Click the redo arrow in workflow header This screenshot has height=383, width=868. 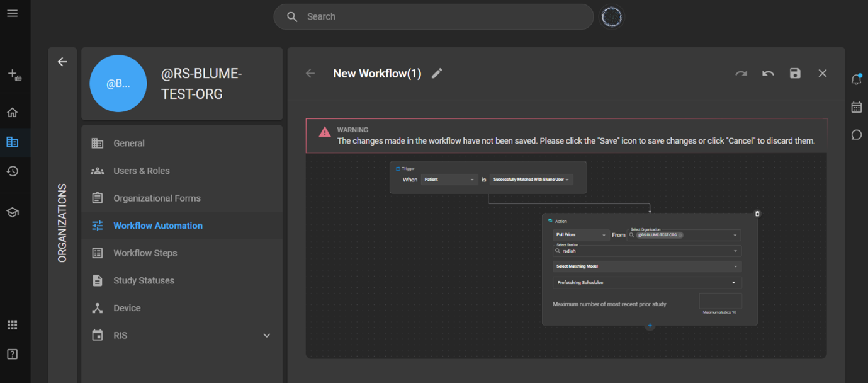coord(741,74)
